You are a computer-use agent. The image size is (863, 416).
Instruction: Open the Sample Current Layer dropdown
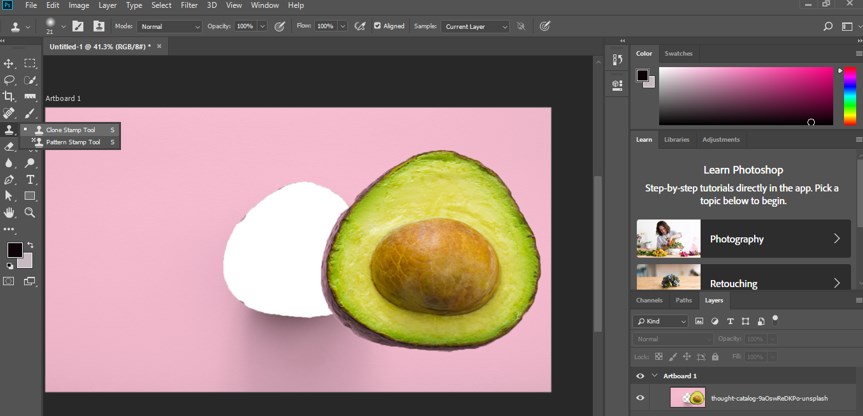[x=475, y=27]
